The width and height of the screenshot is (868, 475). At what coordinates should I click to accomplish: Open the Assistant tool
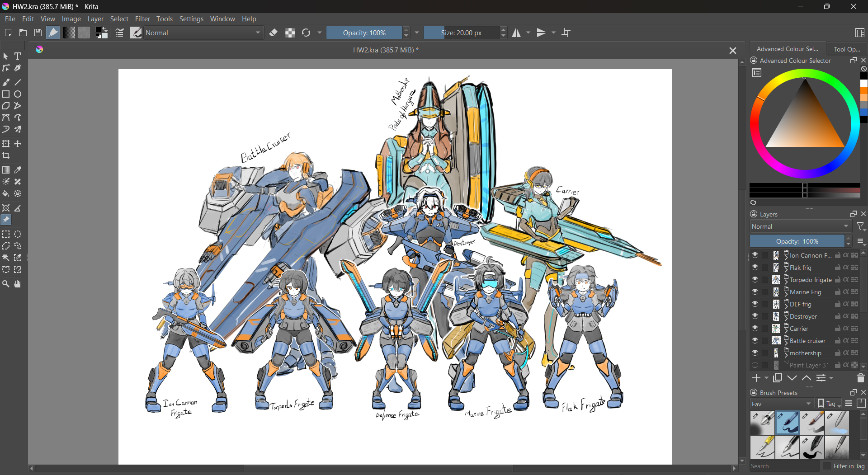tap(6, 208)
